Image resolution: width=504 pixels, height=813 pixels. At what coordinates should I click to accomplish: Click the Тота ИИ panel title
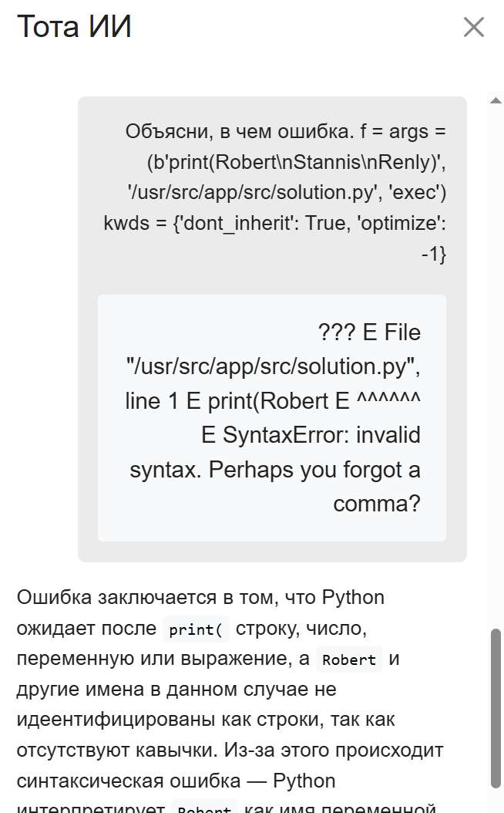coord(74,27)
